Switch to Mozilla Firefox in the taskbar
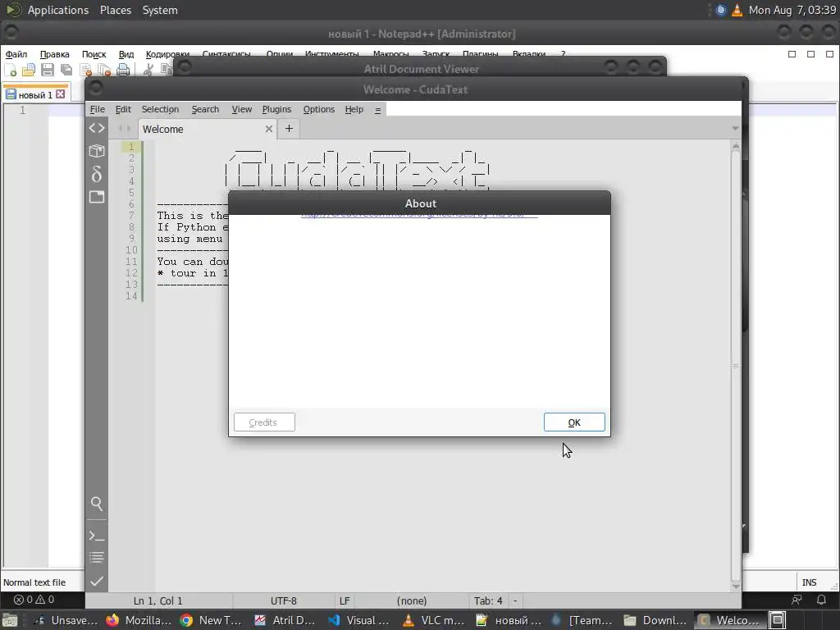This screenshot has height=630, width=840. pyautogui.click(x=138, y=620)
